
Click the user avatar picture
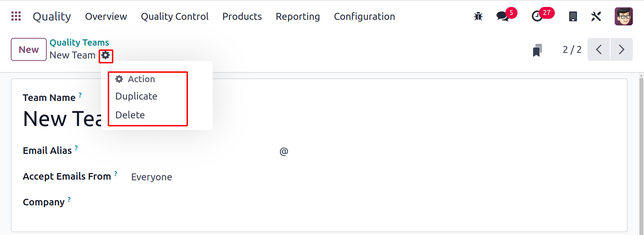pyautogui.click(x=624, y=16)
